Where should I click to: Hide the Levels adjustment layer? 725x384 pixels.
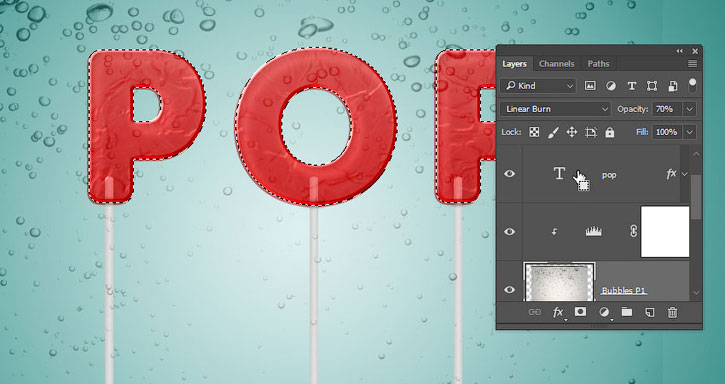pyautogui.click(x=510, y=231)
